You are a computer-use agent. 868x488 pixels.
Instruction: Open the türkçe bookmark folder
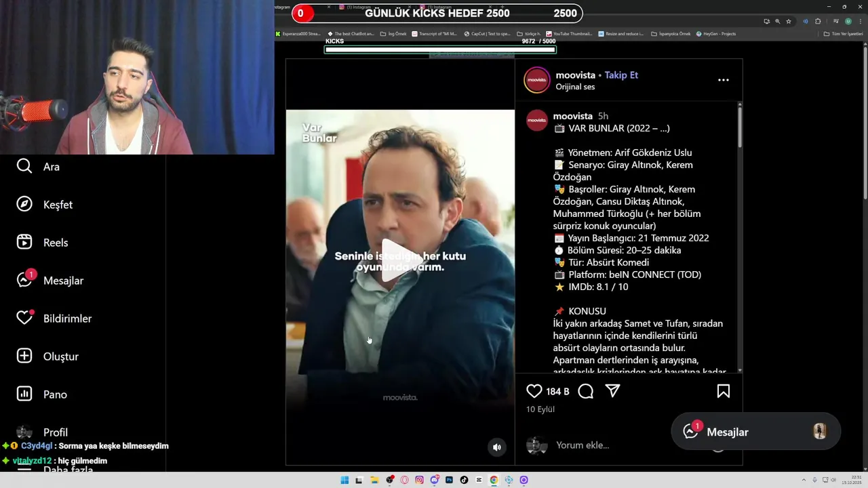tap(529, 33)
